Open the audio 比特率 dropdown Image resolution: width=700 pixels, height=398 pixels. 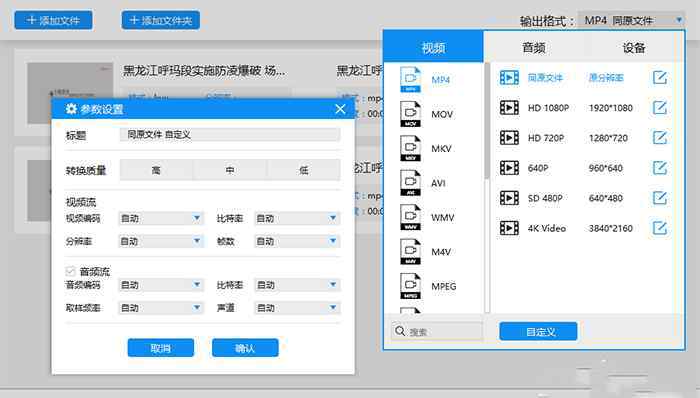(297, 285)
